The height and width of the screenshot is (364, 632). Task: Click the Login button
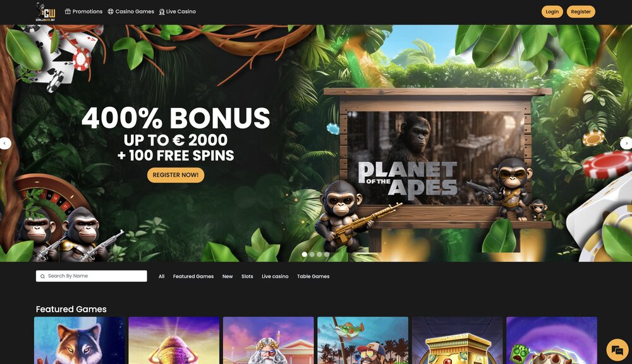point(552,11)
